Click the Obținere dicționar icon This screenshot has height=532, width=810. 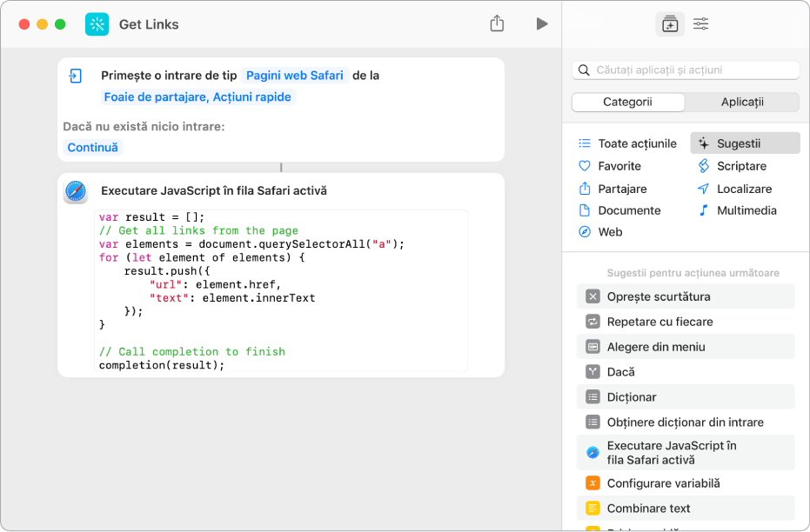(592, 422)
